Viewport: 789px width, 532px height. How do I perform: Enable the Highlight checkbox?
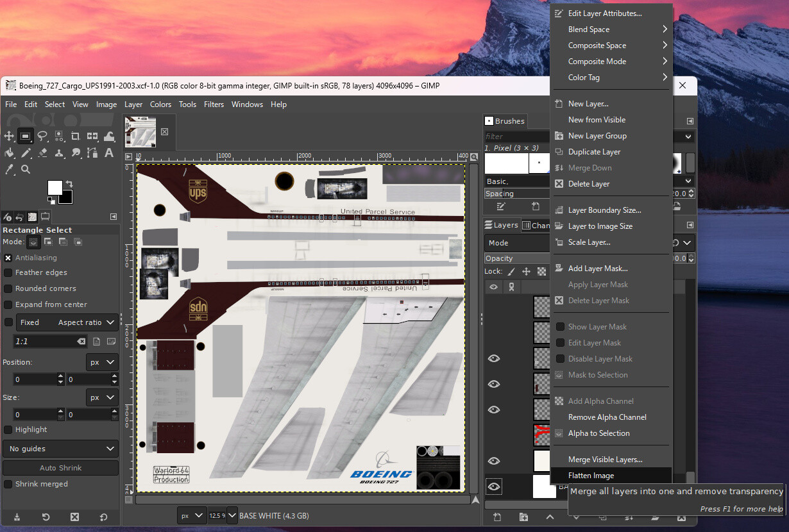(8, 429)
